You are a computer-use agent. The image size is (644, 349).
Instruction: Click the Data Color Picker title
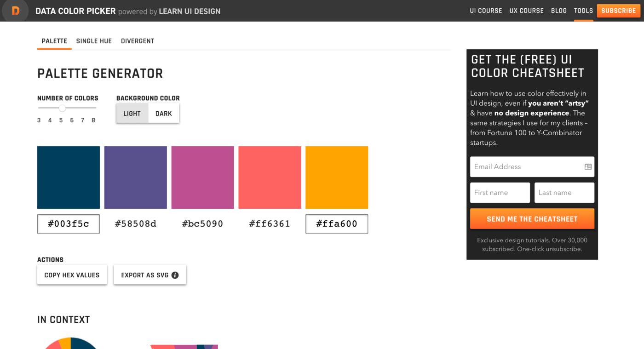click(x=75, y=11)
